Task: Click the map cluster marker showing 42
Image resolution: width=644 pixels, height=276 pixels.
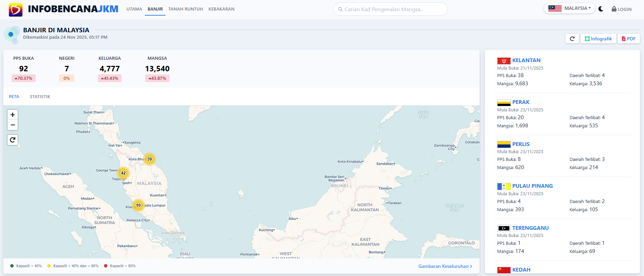Action: tap(123, 173)
